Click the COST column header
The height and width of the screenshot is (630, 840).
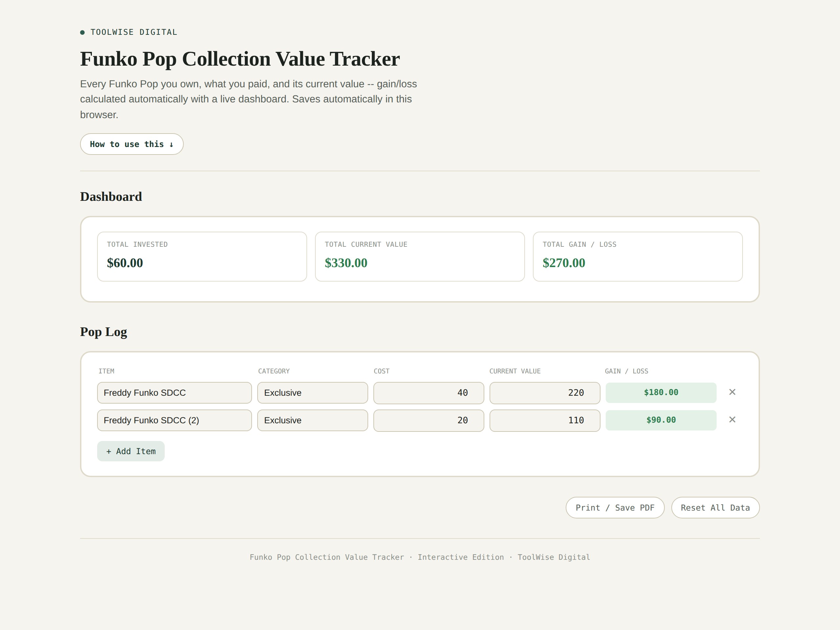[x=382, y=371]
